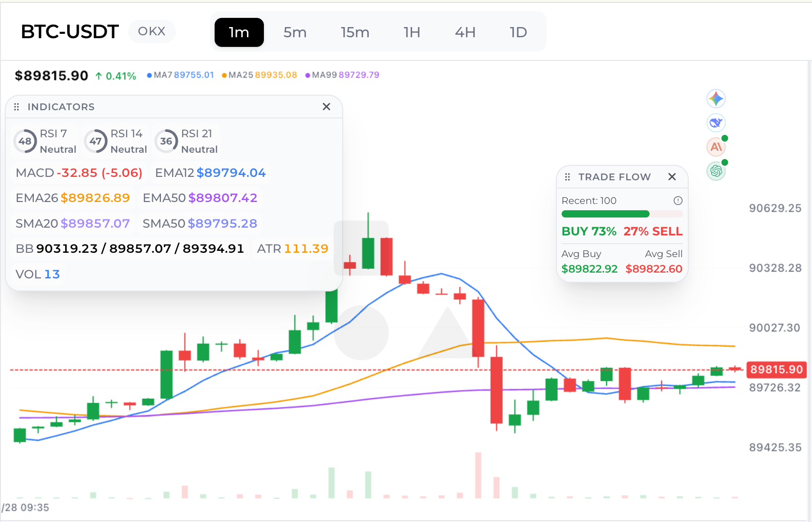Screen dimensions: 812x522
Task: Click the Trade Flow panel drag handle
Action: pyautogui.click(x=567, y=177)
